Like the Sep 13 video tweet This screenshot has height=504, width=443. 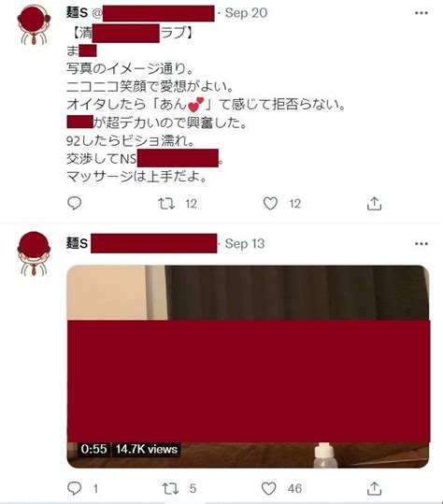268,488
